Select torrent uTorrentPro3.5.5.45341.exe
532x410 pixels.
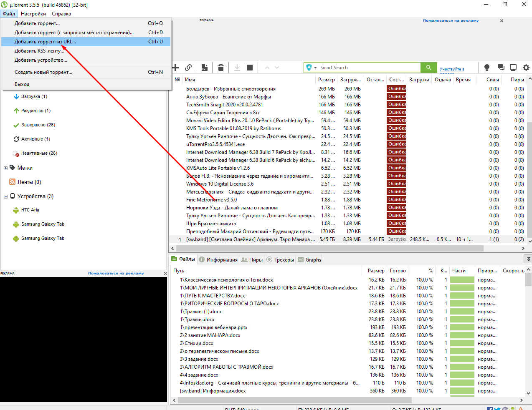[x=215, y=144]
